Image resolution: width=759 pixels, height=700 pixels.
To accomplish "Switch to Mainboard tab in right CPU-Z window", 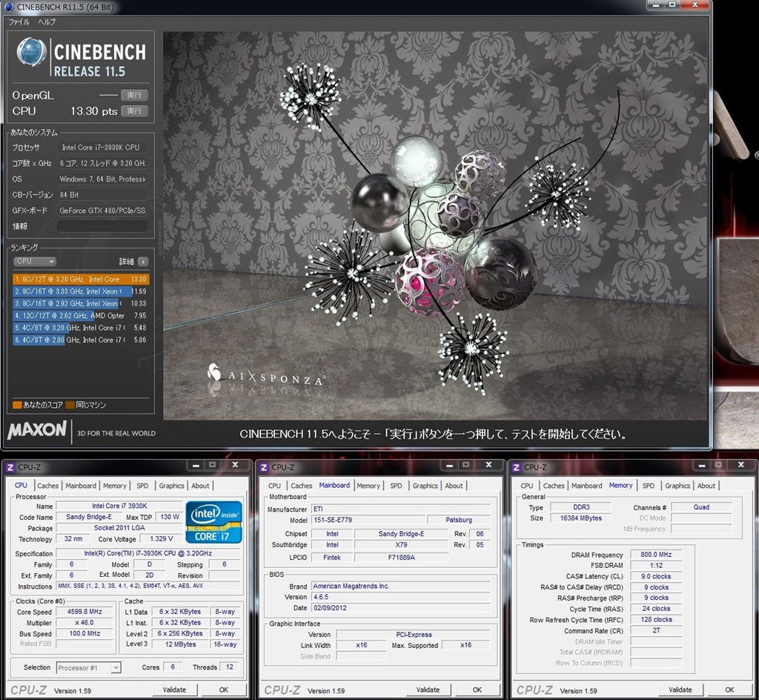I will 587,486.
